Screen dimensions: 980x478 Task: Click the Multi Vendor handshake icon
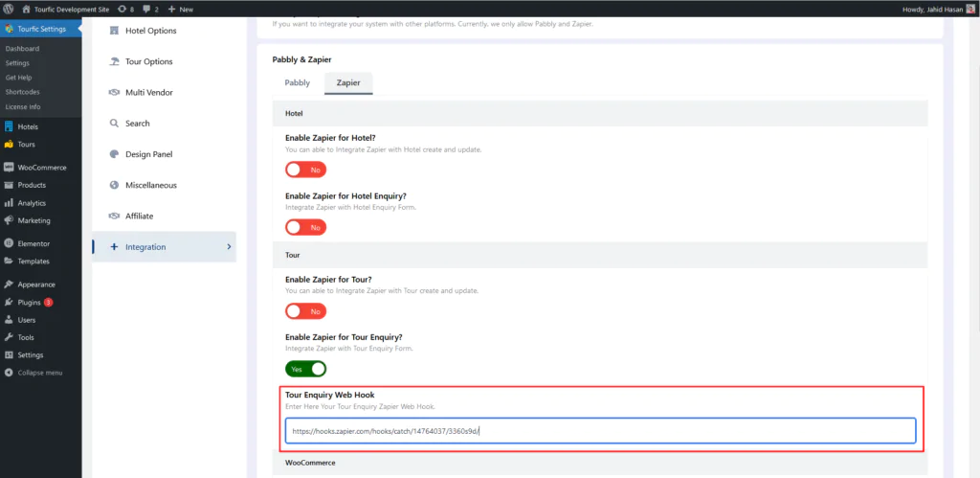coord(114,92)
